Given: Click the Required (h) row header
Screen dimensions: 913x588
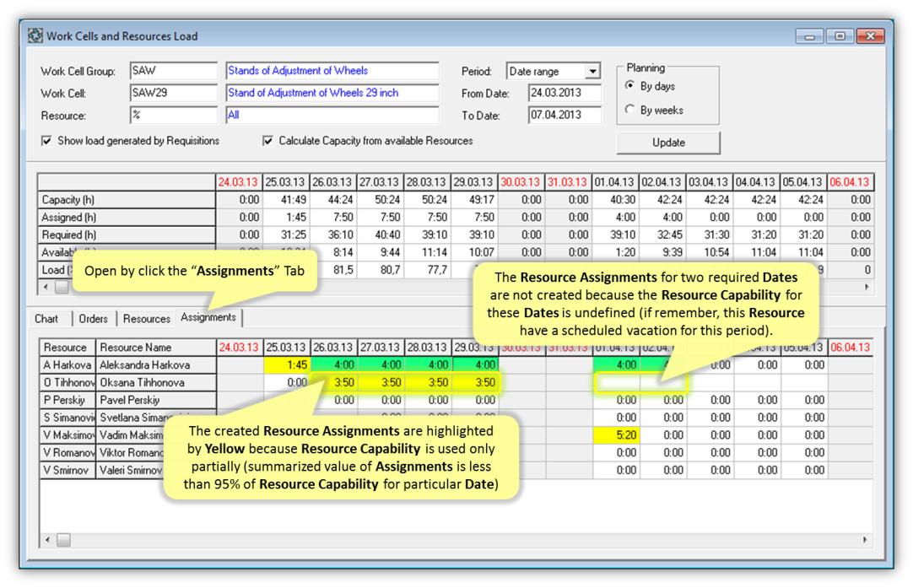Looking at the screenshot, I should [127, 235].
